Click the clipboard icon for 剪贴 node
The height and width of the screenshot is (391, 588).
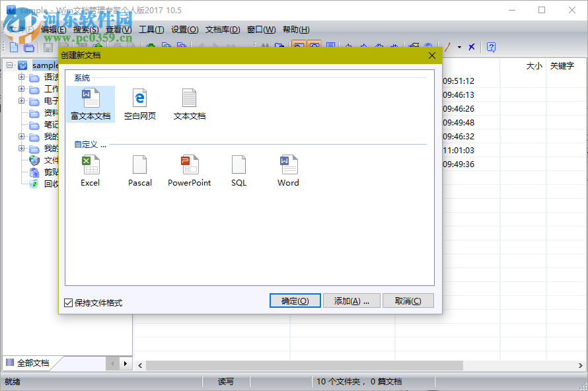(x=34, y=172)
